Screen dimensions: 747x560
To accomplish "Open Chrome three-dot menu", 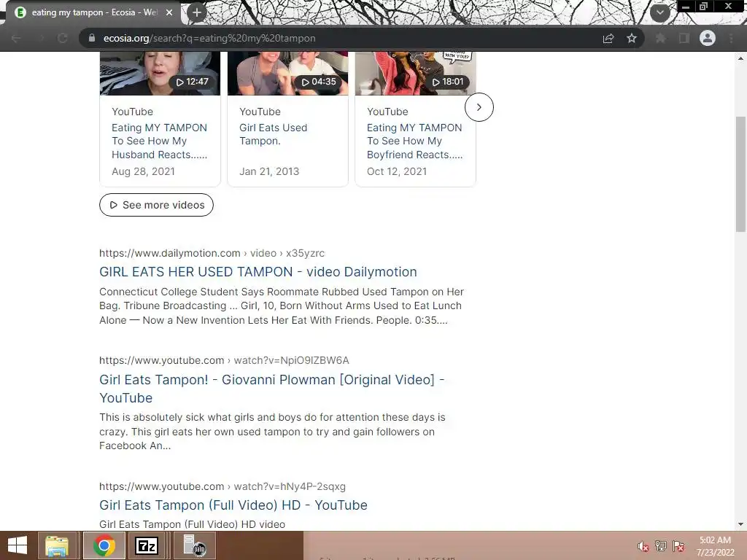I will coord(731,39).
